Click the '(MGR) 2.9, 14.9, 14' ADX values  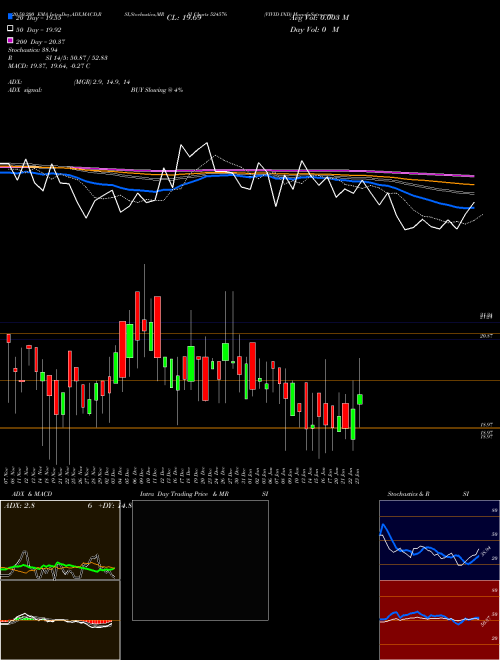102,82
